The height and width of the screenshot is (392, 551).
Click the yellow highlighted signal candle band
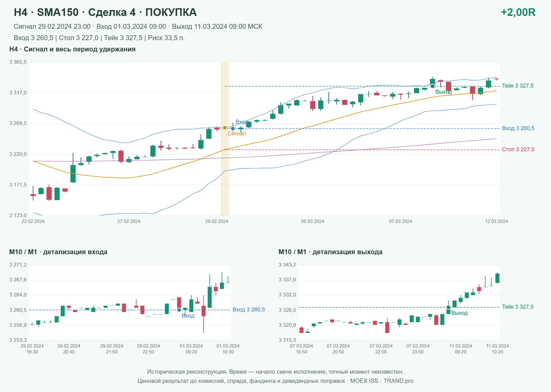click(x=225, y=139)
